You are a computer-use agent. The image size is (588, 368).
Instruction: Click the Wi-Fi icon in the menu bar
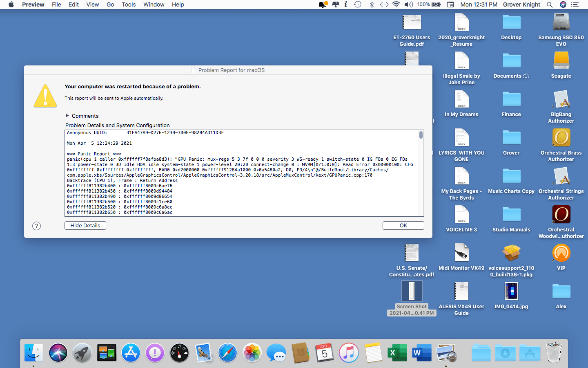pyautogui.click(x=396, y=4)
